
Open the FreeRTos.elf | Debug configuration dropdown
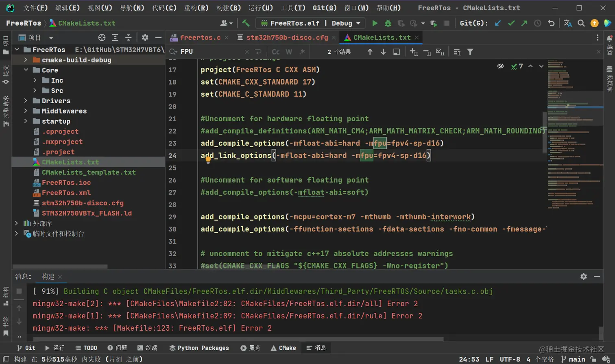tap(310, 23)
